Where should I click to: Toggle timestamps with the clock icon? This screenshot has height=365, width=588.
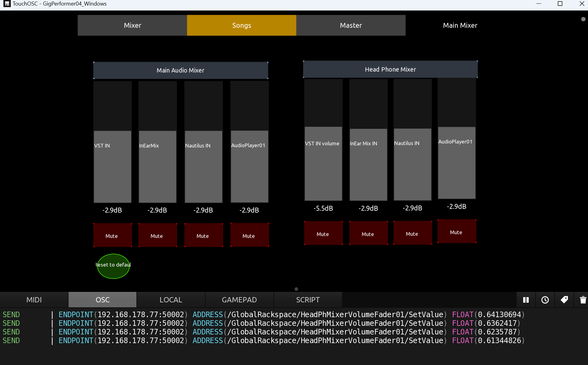click(x=545, y=300)
